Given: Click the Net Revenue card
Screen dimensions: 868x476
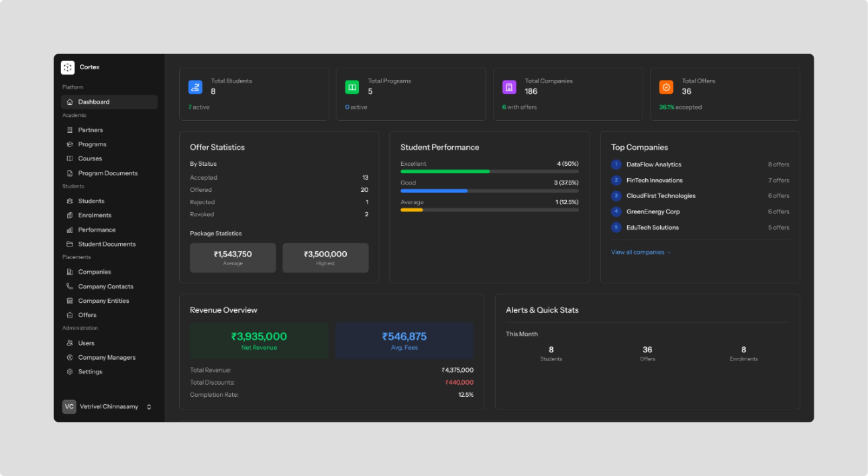Looking at the screenshot, I should (x=259, y=340).
